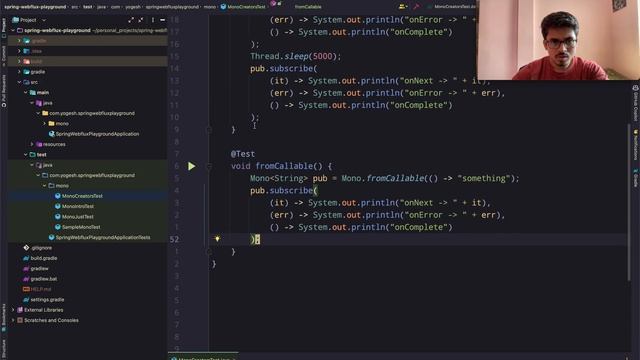Screen dimensions: 640x360
Task: Collapse the spring-webflux-playground root node
Action: (x=13, y=30)
